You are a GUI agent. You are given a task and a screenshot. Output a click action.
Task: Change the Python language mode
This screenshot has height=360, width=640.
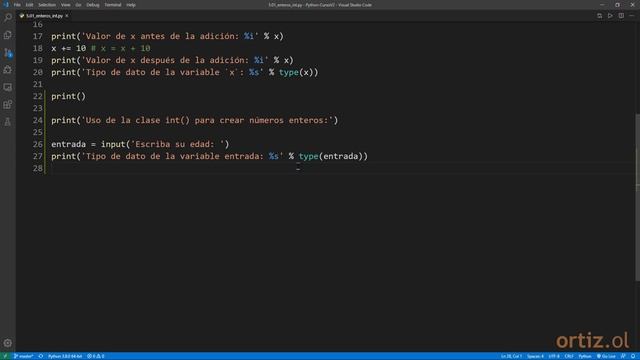coord(584,356)
